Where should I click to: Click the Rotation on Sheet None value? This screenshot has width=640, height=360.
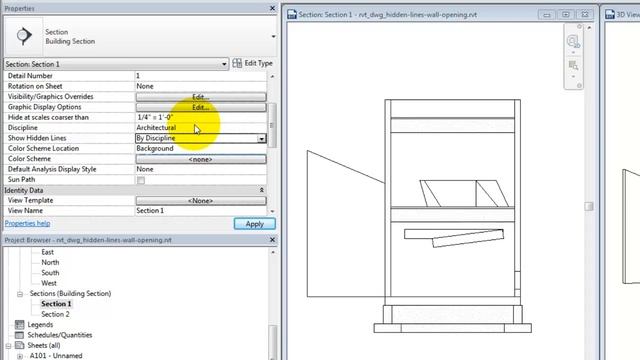[x=200, y=86]
